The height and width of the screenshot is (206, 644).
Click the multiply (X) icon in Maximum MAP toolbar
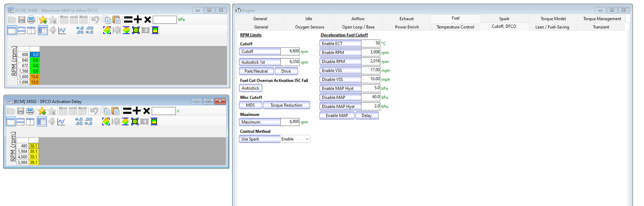coord(147,20)
